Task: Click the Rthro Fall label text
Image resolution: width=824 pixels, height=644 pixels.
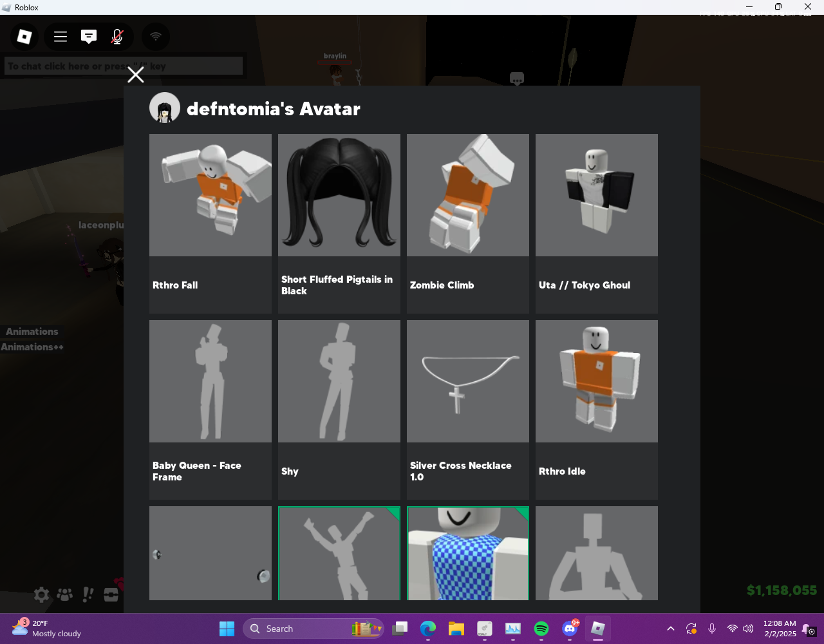Action: point(175,285)
